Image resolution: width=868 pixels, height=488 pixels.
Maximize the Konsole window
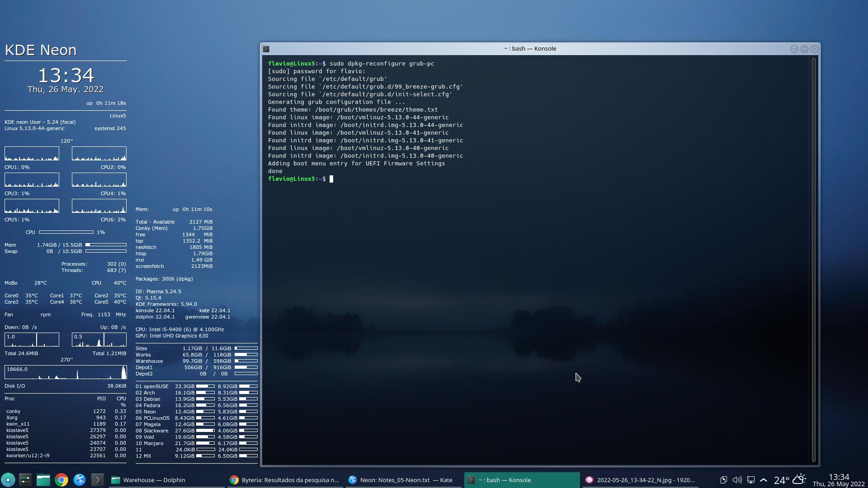coord(804,49)
